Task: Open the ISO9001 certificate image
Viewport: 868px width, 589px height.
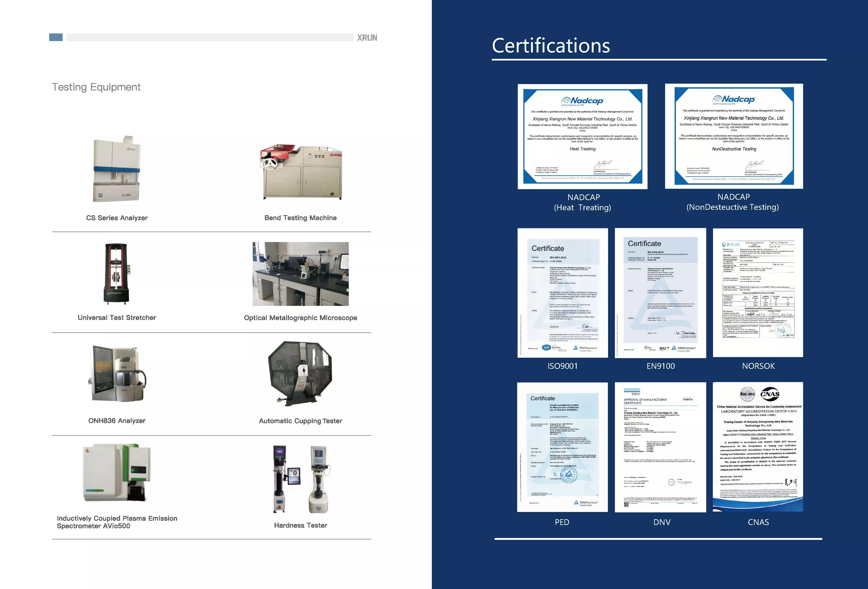Action: point(563,293)
